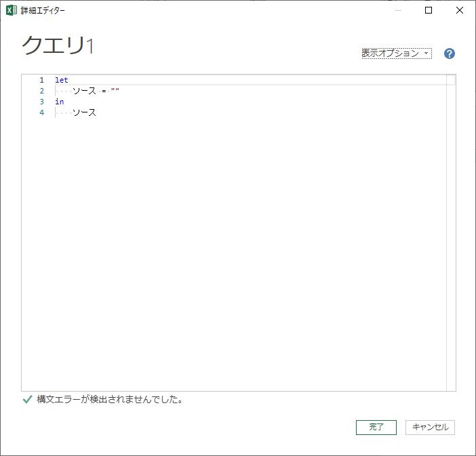
Task: Click the blue help question mark icon
Action: (450, 54)
